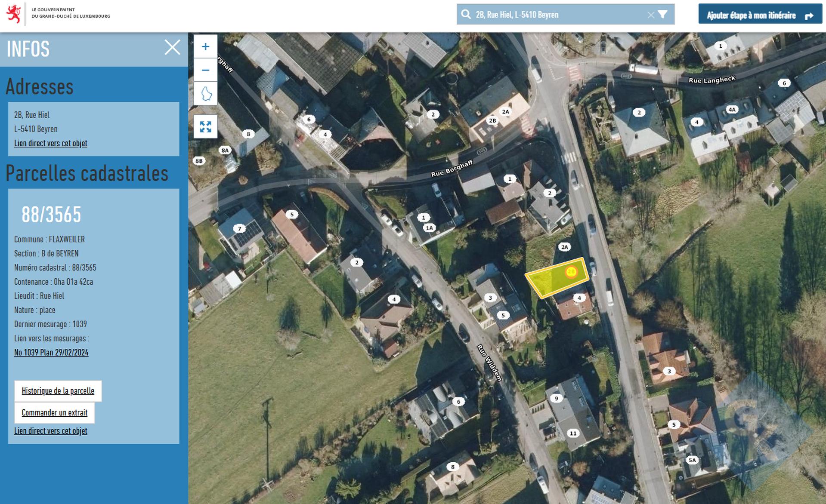Click the house number 11 map label
The image size is (826, 504).
tap(573, 433)
